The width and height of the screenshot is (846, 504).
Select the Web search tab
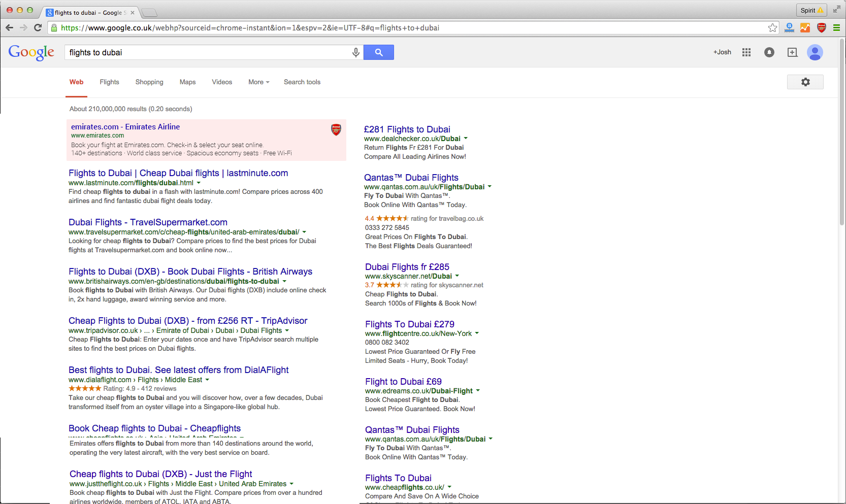pyautogui.click(x=76, y=82)
